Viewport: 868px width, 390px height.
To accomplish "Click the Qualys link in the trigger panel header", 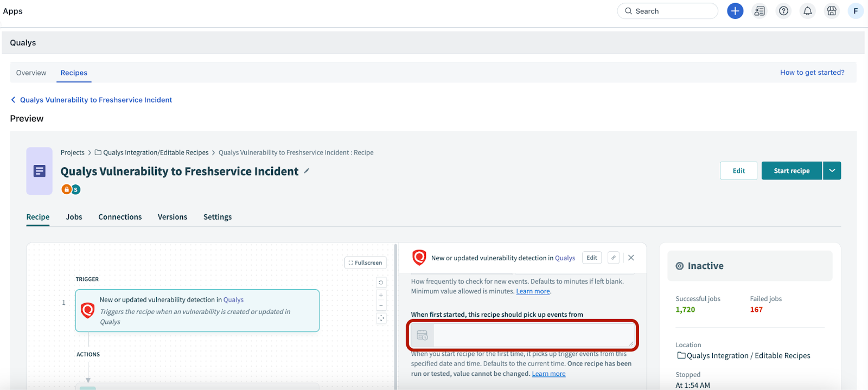I will [x=565, y=258].
